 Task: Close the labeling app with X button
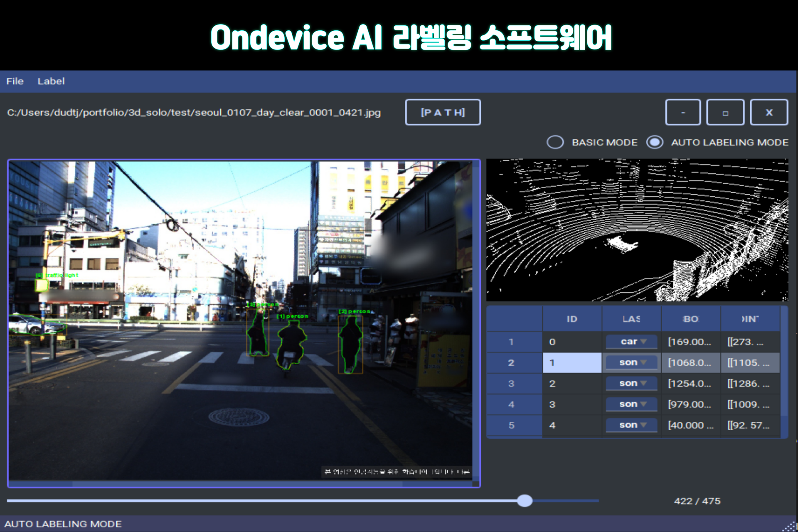(x=768, y=112)
